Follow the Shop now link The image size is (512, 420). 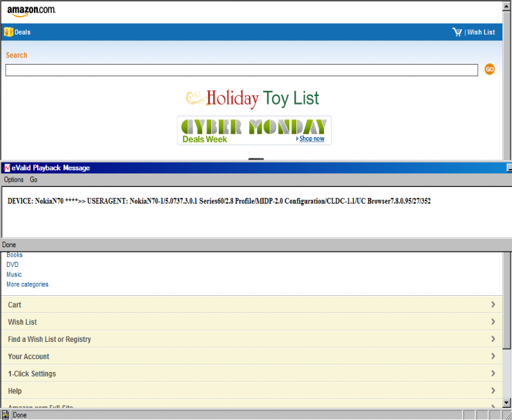[x=312, y=138]
